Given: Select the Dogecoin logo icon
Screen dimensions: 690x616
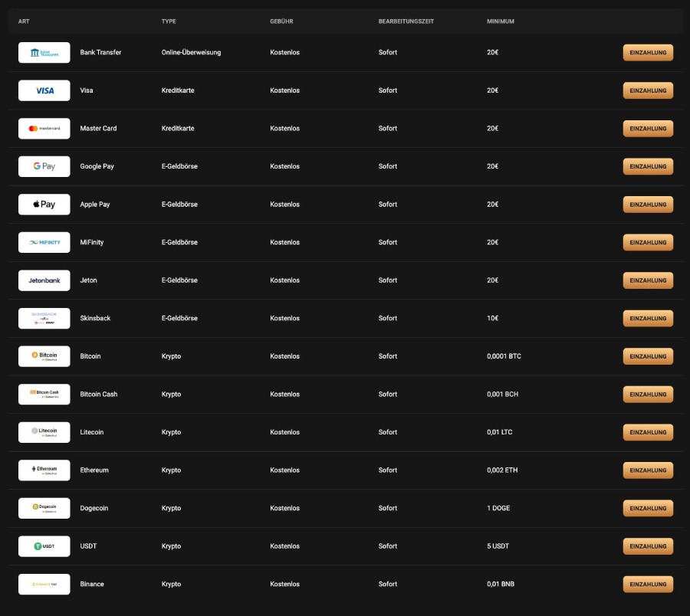Looking at the screenshot, I should 44,508.
